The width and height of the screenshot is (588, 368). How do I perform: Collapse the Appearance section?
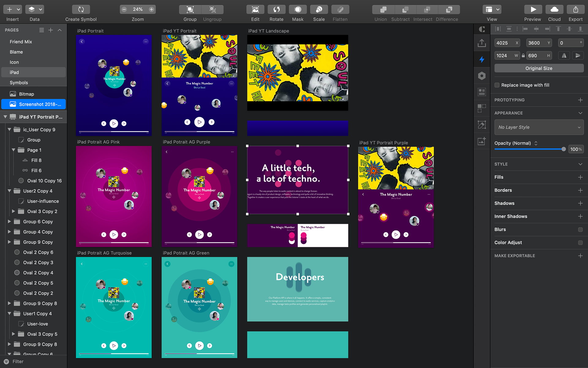(x=580, y=113)
